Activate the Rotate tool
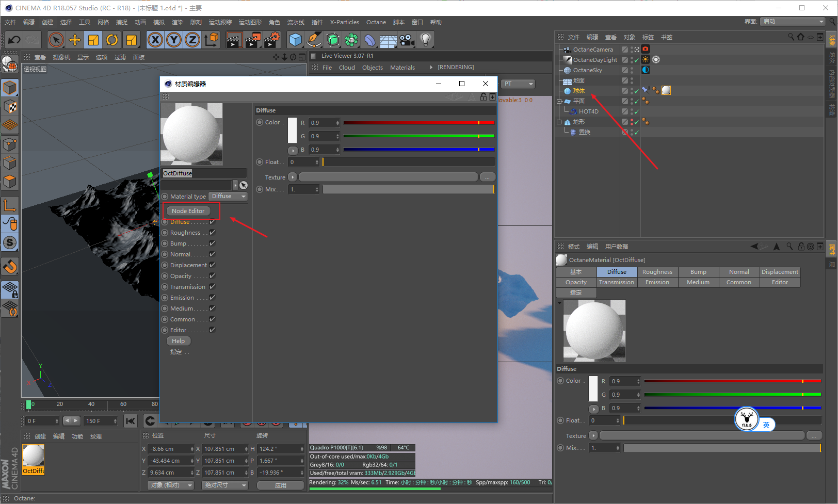Image resolution: width=838 pixels, height=504 pixels. tap(112, 40)
